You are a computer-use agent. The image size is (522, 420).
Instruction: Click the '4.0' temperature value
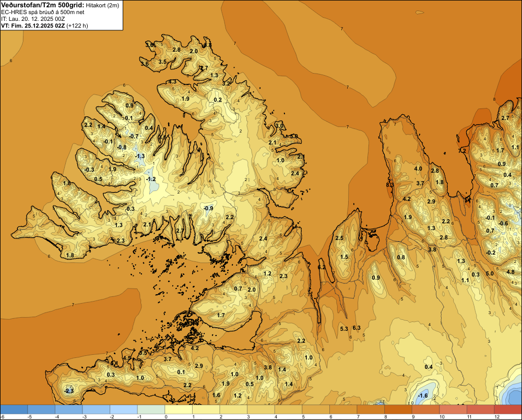coord(418,169)
